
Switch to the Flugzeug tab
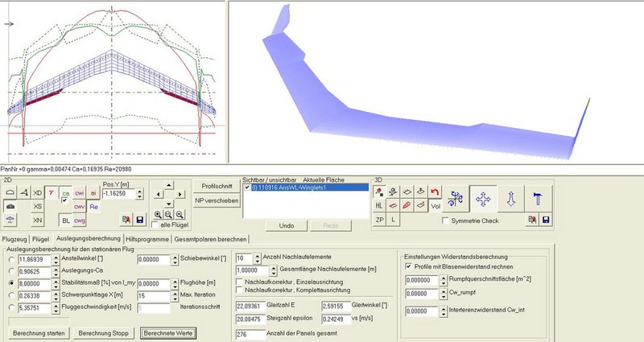(x=15, y=238)
